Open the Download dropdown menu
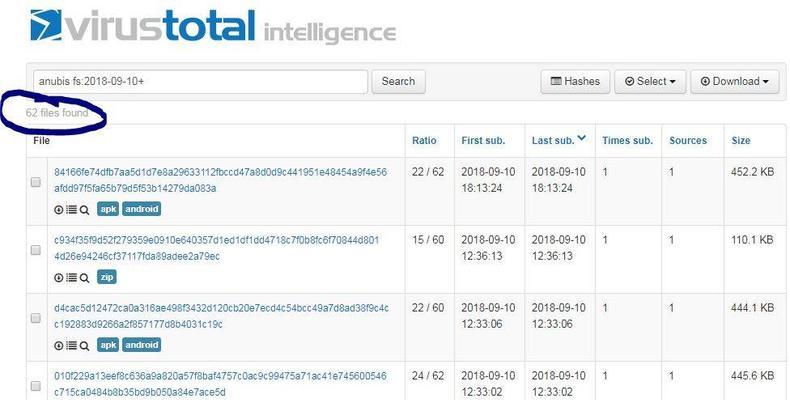The width and height of the screenshot is (790, 400). (735, 82)
